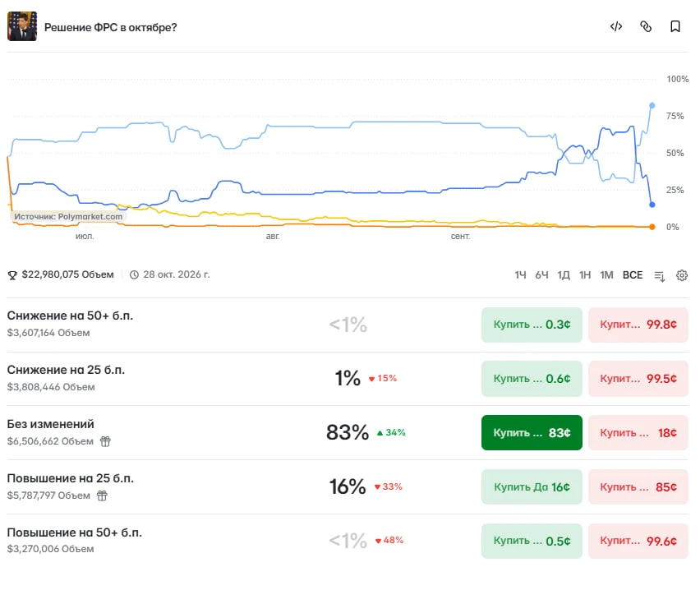Viewport: 700px width, 590px height.
Task: Set chart period to 1Н
Action: (585, 275)
